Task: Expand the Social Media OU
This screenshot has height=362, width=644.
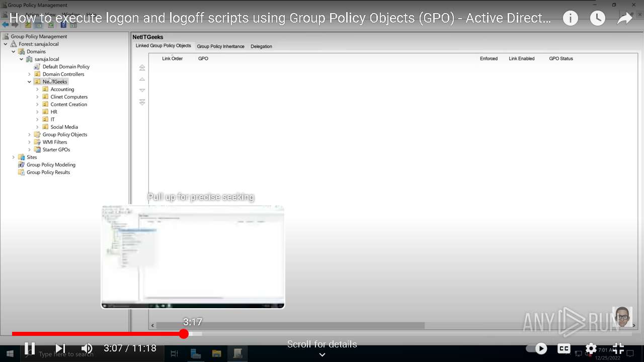Action: click(x=38, y=127)
